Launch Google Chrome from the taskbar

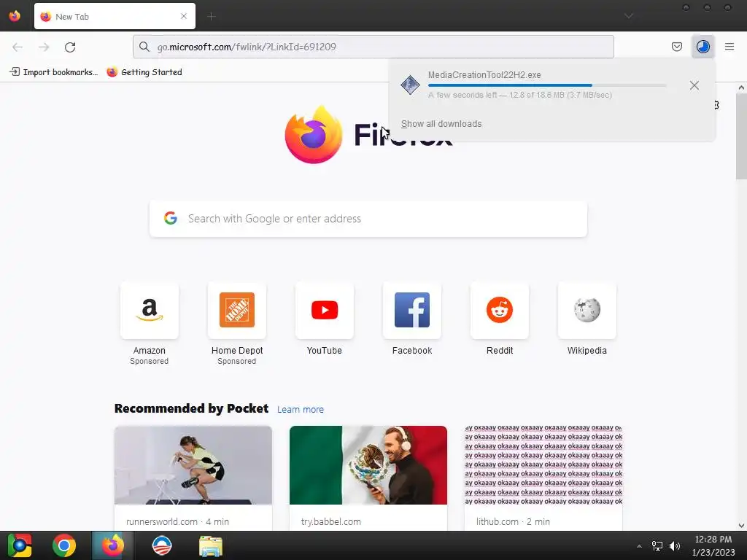coord(64,545)
